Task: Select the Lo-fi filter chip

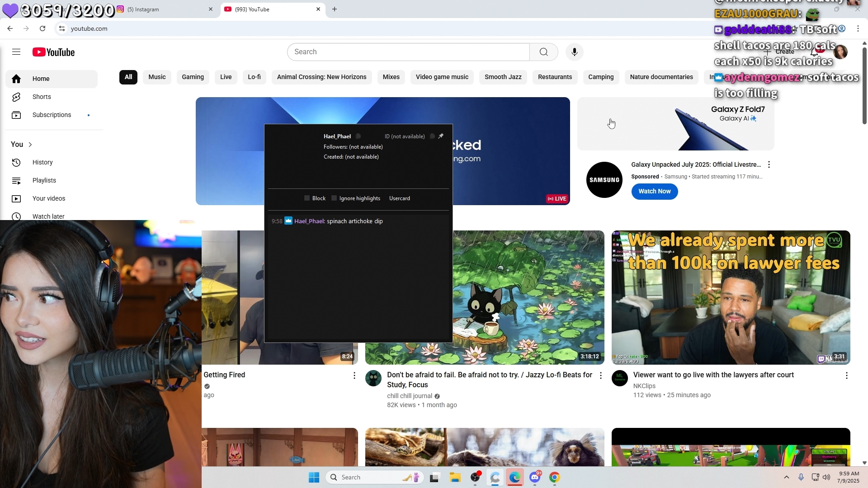Action: tap(254, 77)
